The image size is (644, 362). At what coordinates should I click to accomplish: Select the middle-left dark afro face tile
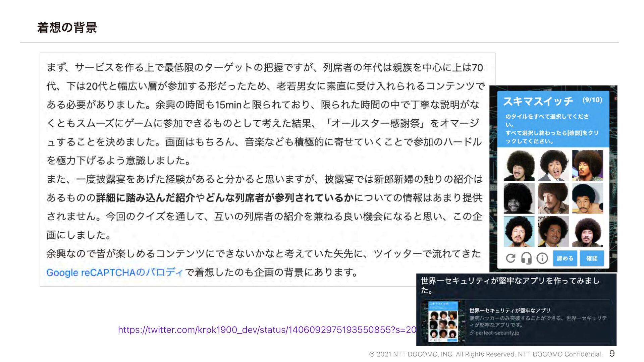click(519, 198)
